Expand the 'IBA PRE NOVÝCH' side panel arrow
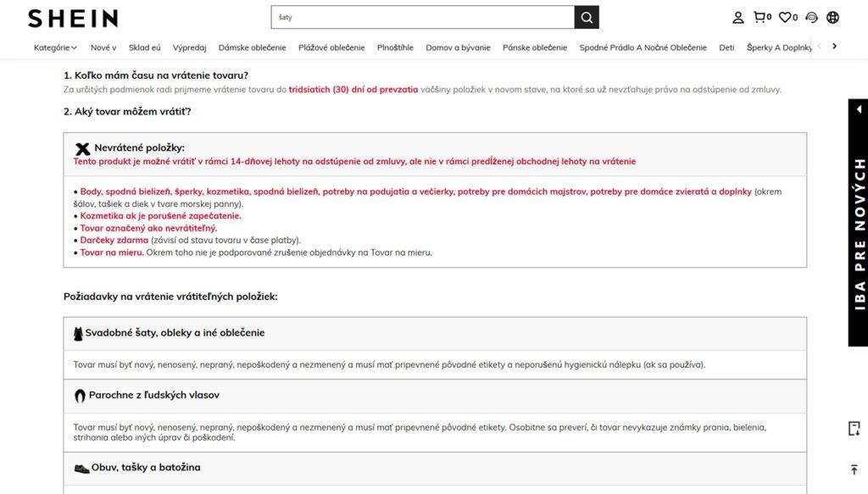 [x=860, y=109]
